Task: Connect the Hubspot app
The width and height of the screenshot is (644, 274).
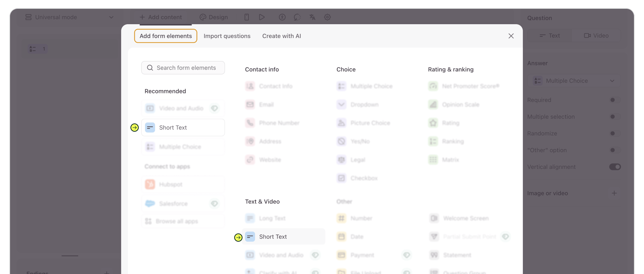Action: 183,184
